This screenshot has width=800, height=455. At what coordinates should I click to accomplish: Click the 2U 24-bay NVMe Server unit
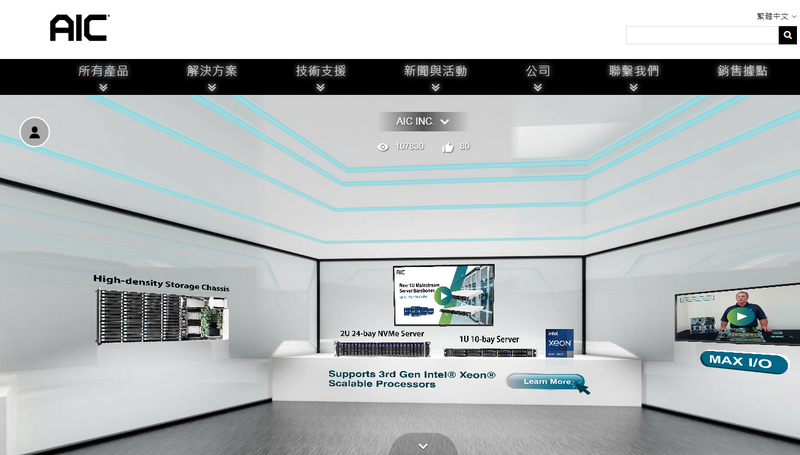click(x=382, y=349)
